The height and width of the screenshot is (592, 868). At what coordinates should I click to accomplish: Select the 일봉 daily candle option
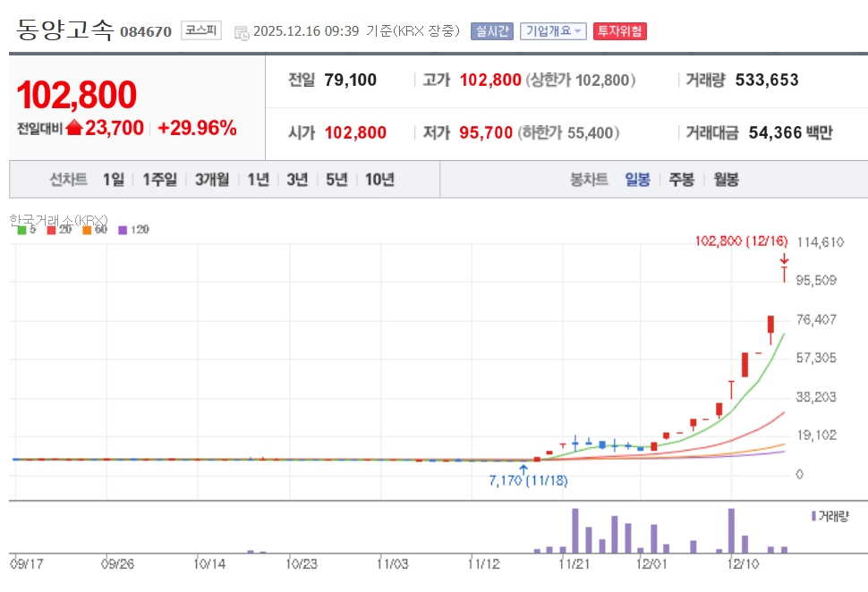637,179
